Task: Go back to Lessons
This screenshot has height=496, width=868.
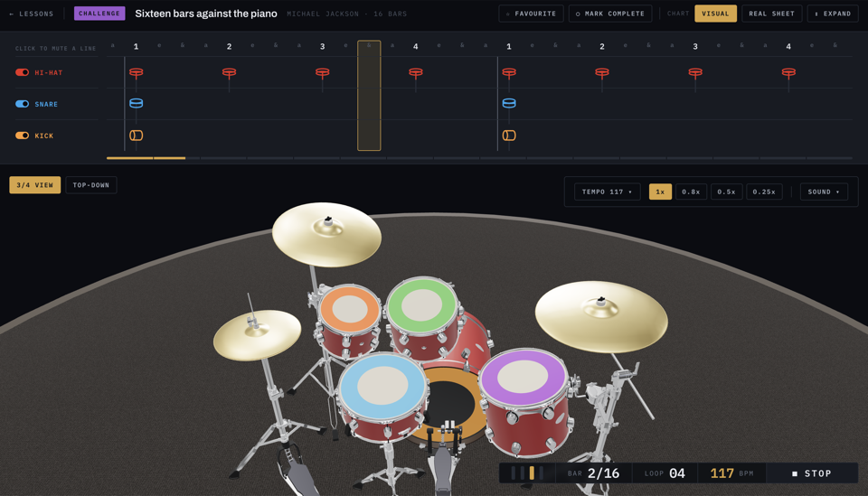Action: tap(31, 14)
